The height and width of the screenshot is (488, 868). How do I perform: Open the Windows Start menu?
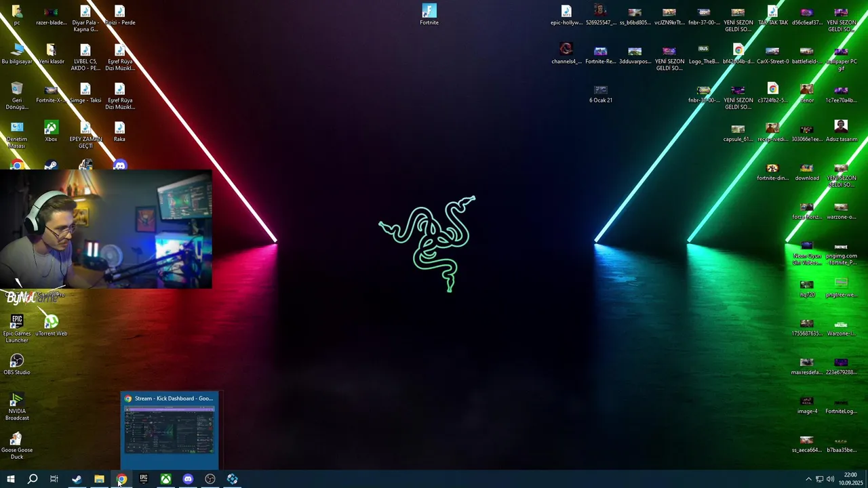coord(10,479)
